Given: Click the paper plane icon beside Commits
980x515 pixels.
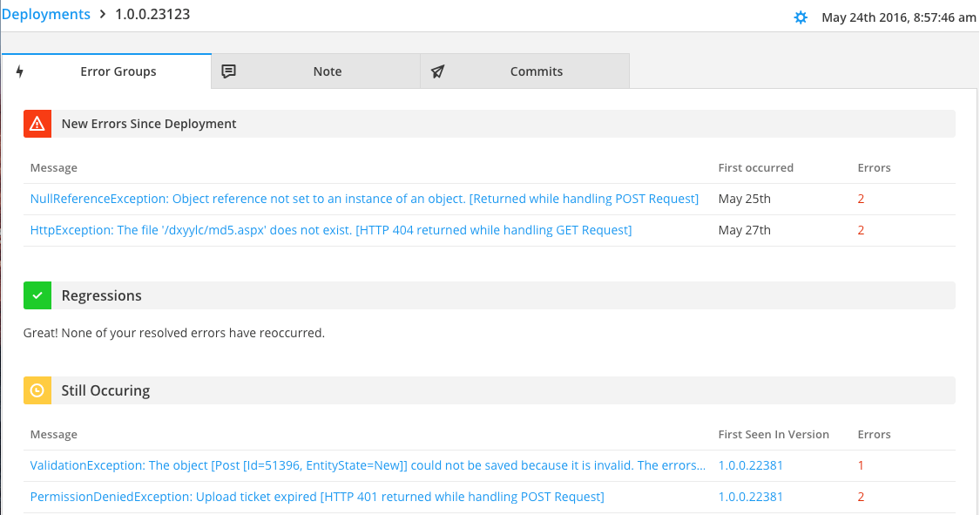Looking at the screenshot, I should (437, 71).
